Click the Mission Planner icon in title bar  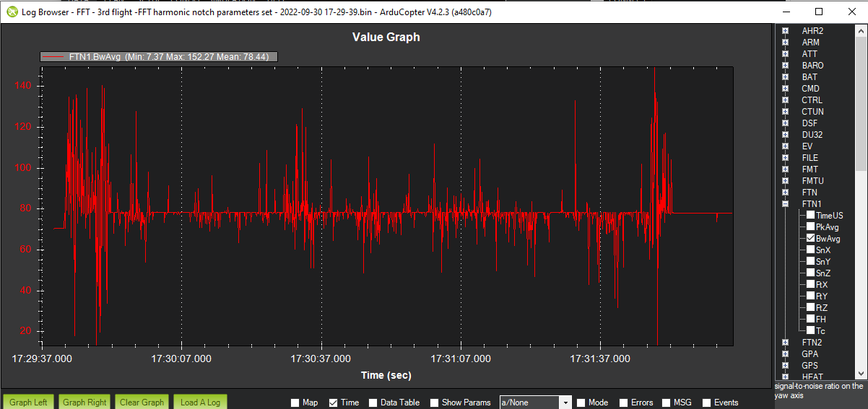point(11,12)
